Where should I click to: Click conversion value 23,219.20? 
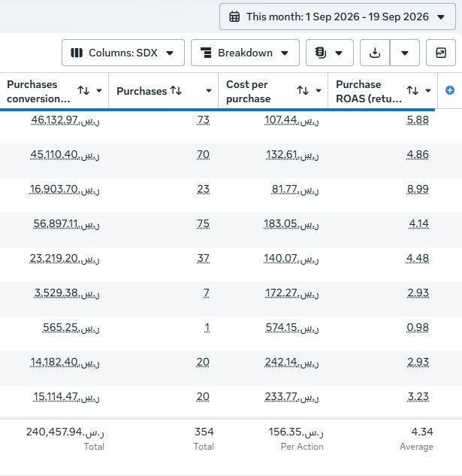point(65,259)
